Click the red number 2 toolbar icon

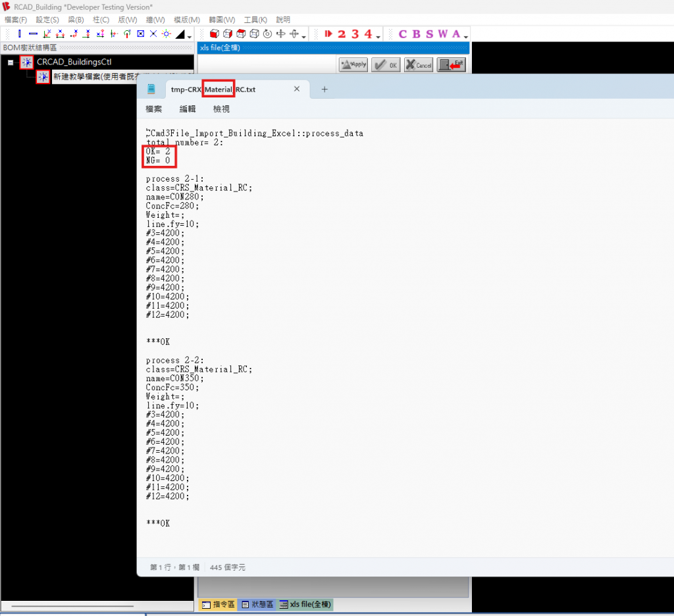342,34
